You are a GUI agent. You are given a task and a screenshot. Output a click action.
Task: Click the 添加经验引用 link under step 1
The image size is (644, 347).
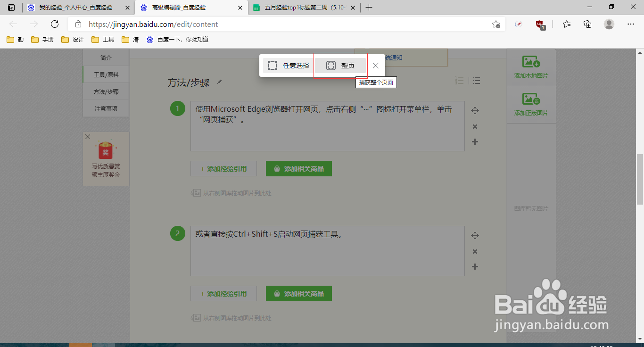(223, 168)
